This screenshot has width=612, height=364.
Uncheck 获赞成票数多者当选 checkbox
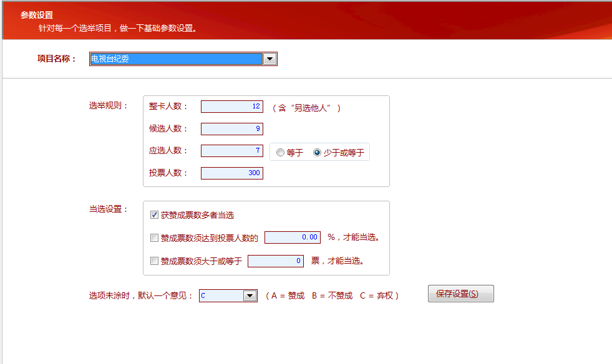click(155, 215)
